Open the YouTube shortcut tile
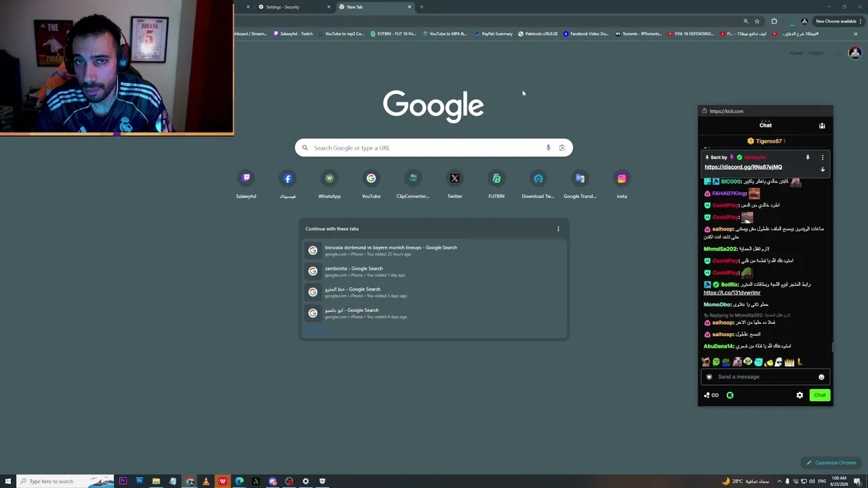 coord(371,184)
